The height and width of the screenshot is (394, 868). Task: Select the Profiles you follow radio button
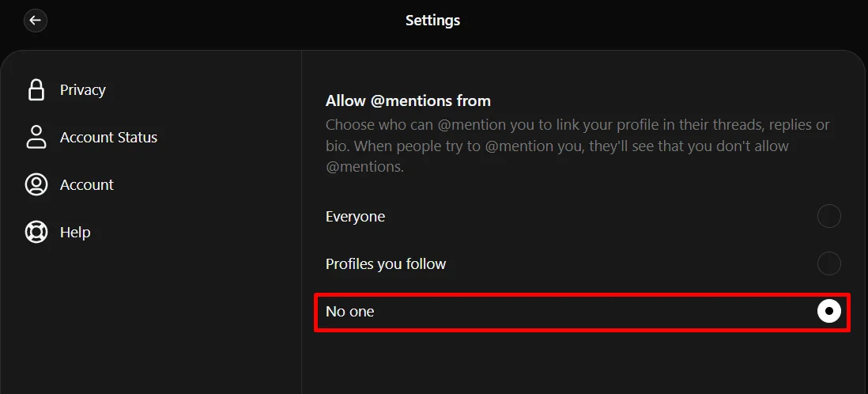828,263
